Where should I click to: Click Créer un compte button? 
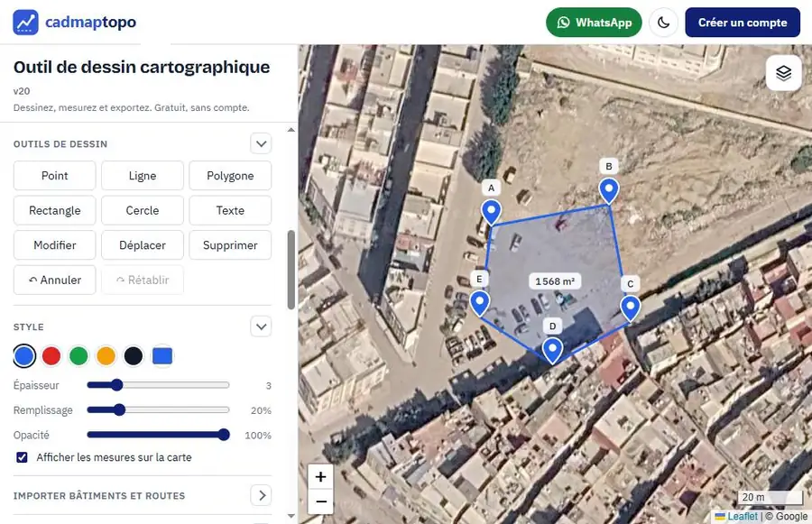coord(743,23)
